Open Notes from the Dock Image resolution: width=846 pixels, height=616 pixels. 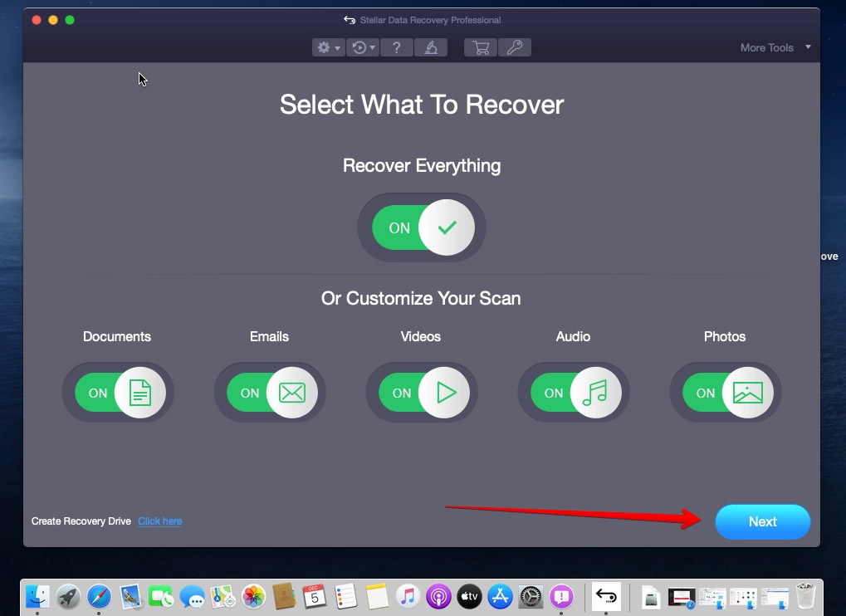click(x=377, y=597)
